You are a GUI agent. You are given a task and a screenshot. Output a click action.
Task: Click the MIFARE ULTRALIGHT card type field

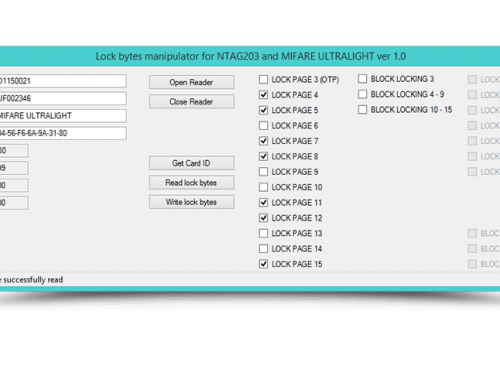(63, 116)
